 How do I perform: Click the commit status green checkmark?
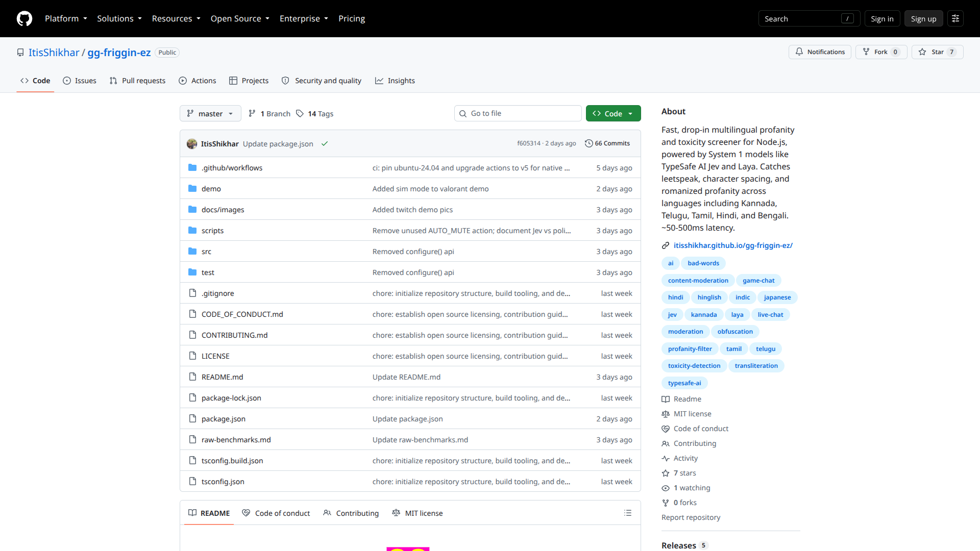pyautogui.click(x=325, y=144)
